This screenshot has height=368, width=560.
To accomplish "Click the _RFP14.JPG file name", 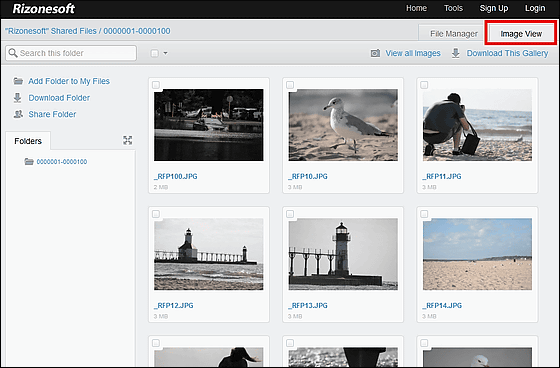I will pos(442,305).
